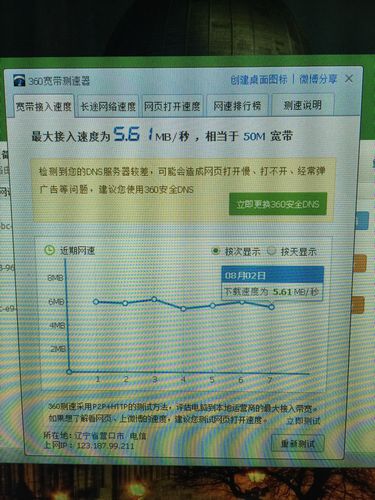Screen dimensions: 375x500
Task: Click the chart data point for test 2
Action: tap(125, 303)
